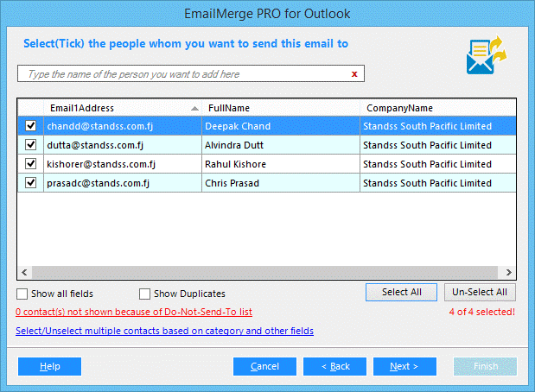The height and width of the screenshot is (392, 535).
Task: Click the '4 of 4 selected!' status text
Action: (481, 312)
